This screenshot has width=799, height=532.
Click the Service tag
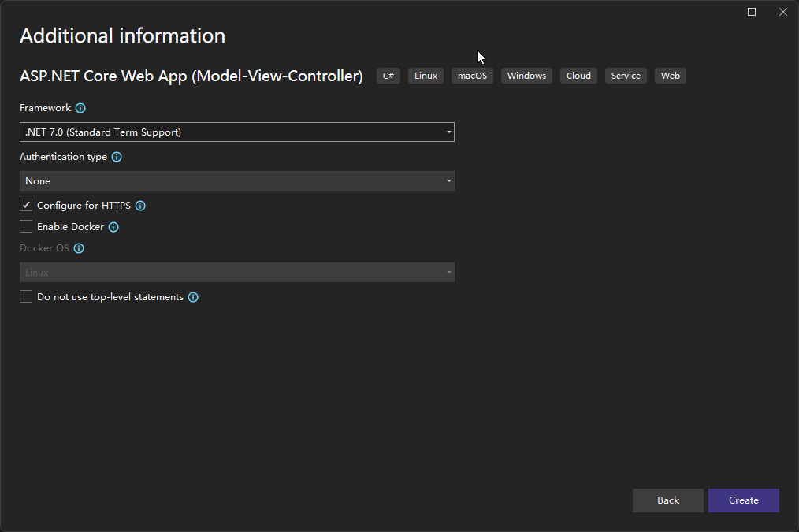pyautogui.click(x=626, y=76)
